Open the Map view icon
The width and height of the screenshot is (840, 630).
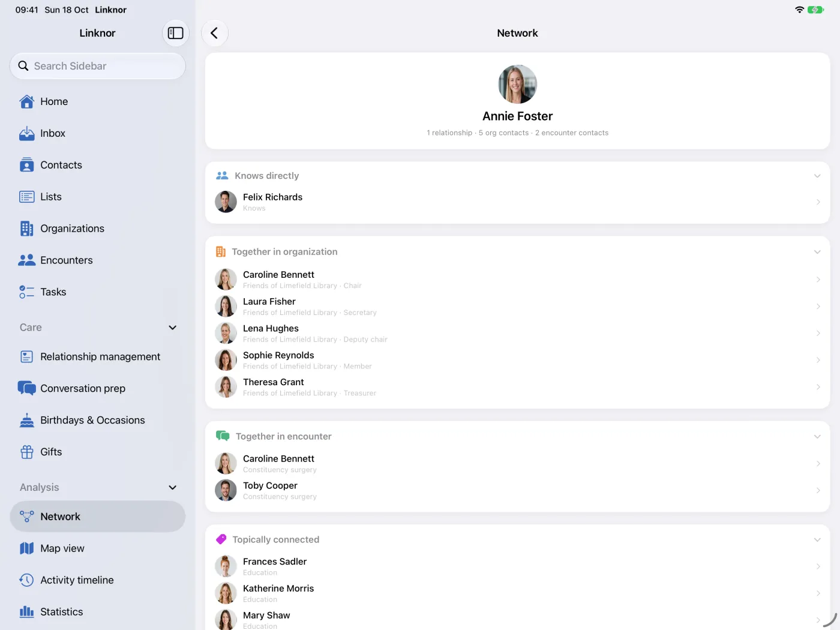(x=27, y=548)
